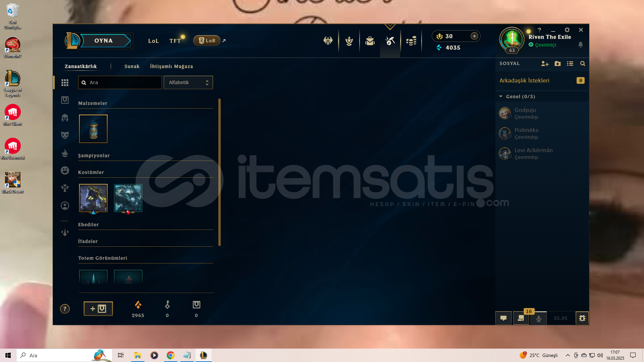
Task: Click the bug report icon
Action: point(582,318)
